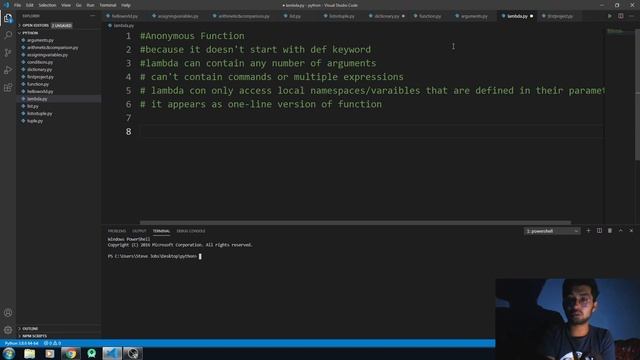Viewport: 640px width, 360px height.
Task: Open the File menu
Action: click(17, 5)
